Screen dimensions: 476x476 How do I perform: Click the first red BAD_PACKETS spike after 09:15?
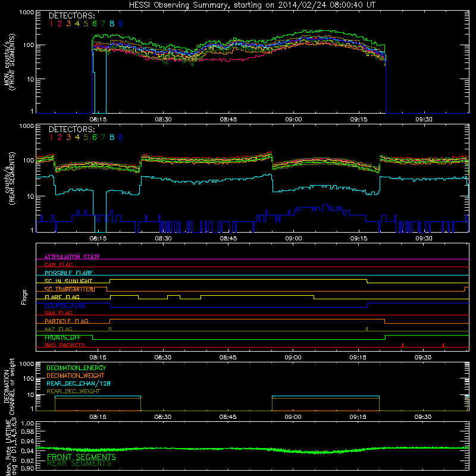[x=403, y=345]
